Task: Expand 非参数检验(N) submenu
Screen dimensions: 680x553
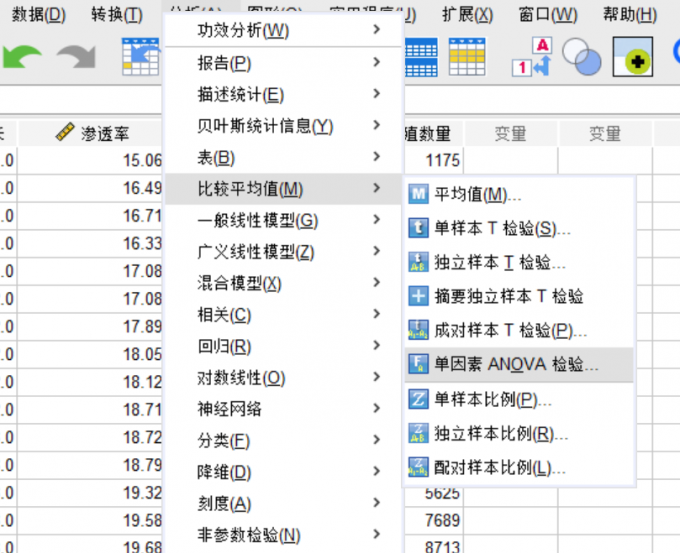Action: (x=283, y=534)
